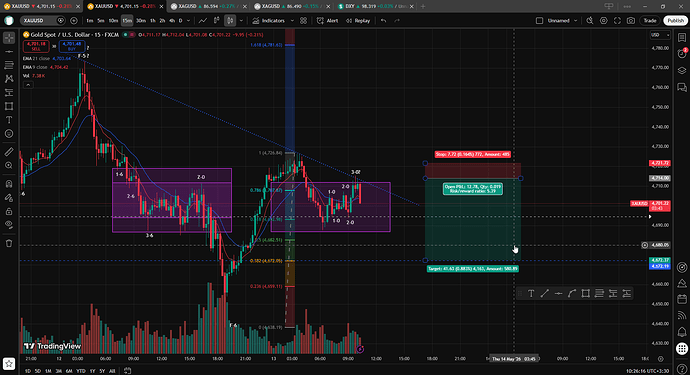This screenshot has width=690, height=375.
Task: Toggle stay in drawing mode
Action: (9, 198)
